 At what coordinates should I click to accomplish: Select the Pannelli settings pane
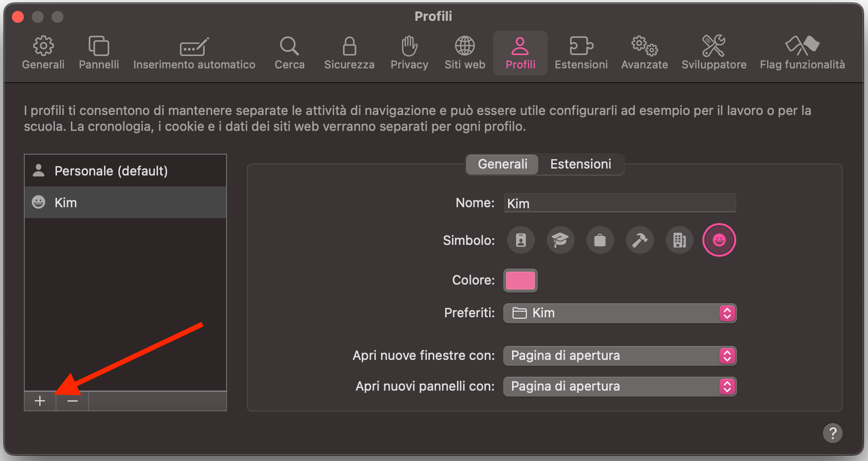coord(98,52)
